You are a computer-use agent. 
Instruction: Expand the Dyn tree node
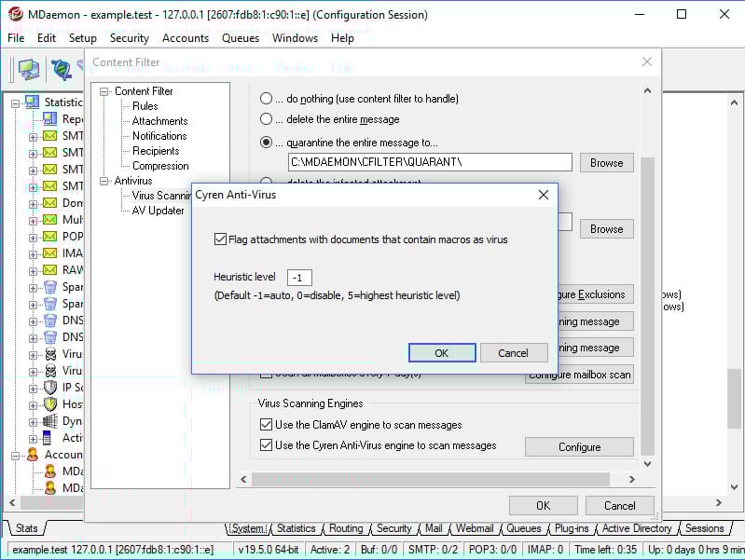pyautogui.click(x=33, y=422)
